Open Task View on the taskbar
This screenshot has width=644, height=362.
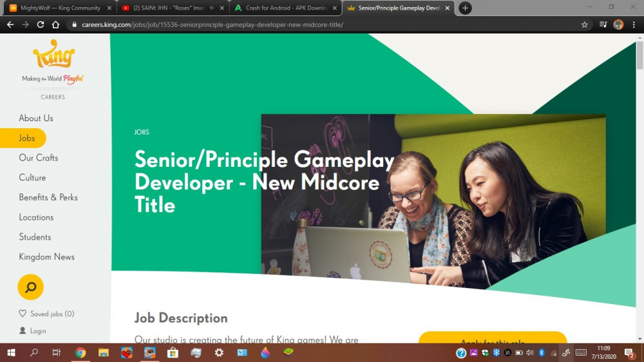coord(57,352)
